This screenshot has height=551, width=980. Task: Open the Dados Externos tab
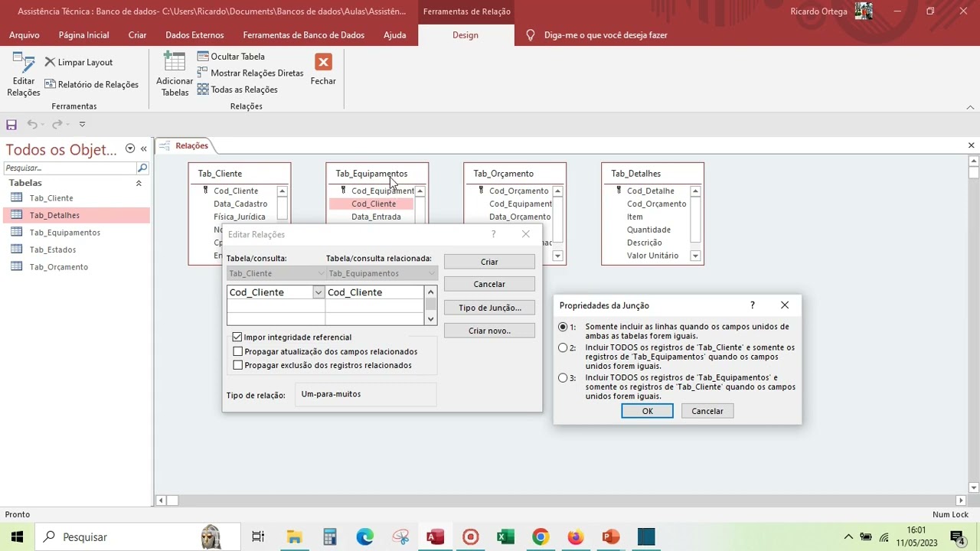(x=194, y=35)
